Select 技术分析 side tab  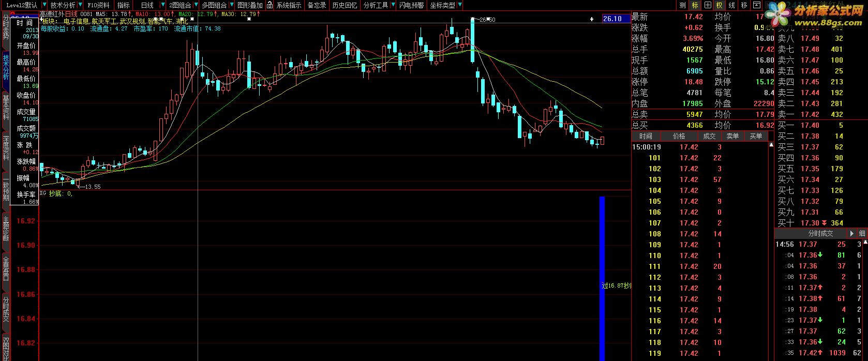pyautogui.click(x=6, y=67)
